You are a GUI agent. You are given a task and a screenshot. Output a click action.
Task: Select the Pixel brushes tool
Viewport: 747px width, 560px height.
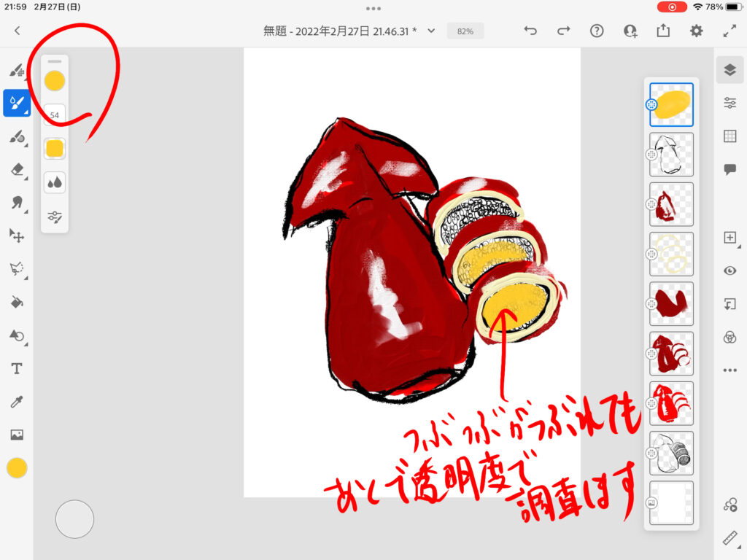point(16,71)
